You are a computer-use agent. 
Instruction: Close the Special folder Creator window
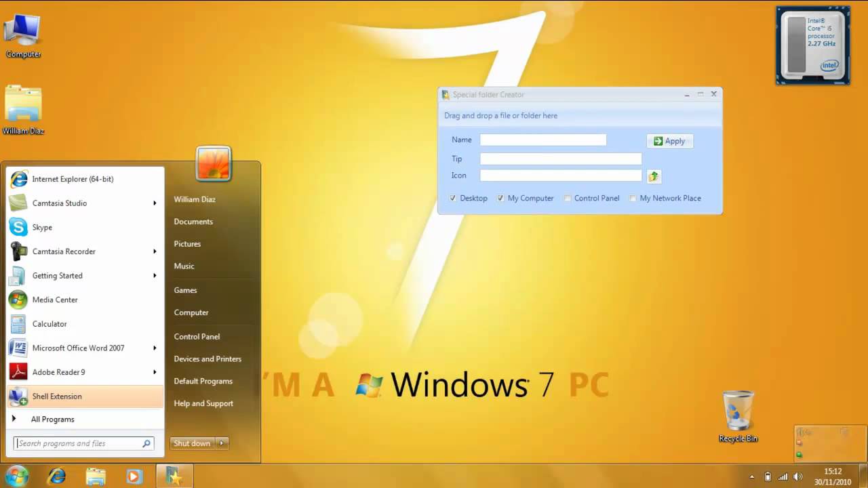coord(714,94)
